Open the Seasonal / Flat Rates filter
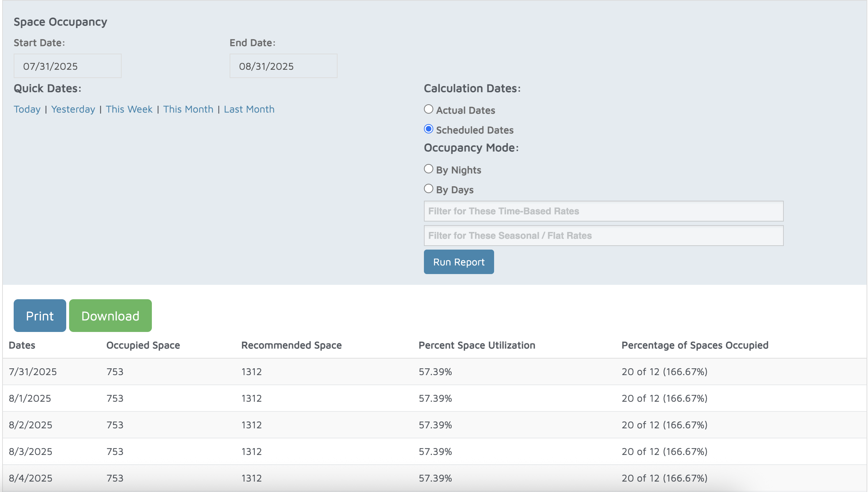Image resolution: width=868 pixels, height=492 pixels. coord(603,236)
